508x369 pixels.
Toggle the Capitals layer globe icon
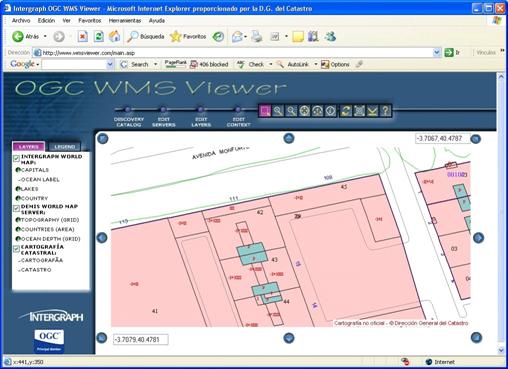pyautogui.click(x=18, y=170)
